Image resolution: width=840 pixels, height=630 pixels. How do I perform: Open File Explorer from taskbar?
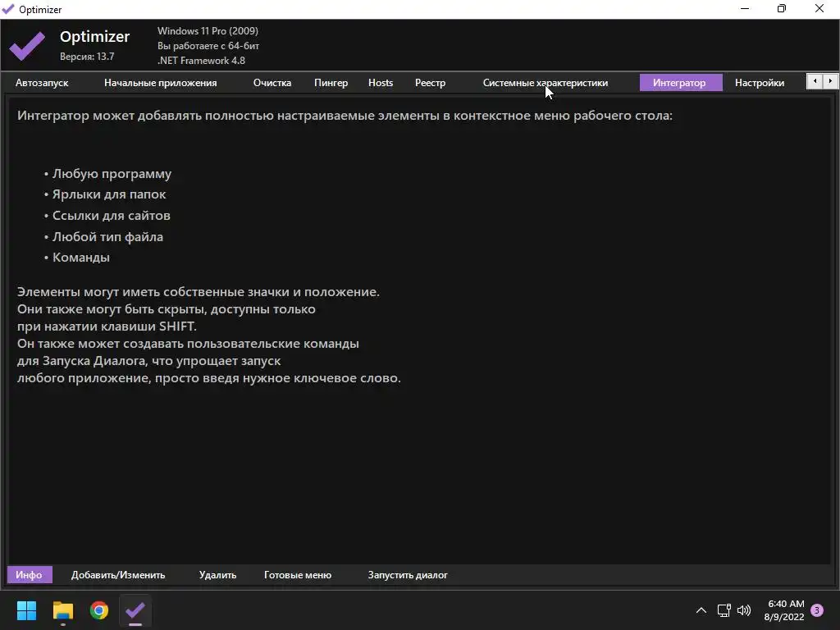point(62,610)
